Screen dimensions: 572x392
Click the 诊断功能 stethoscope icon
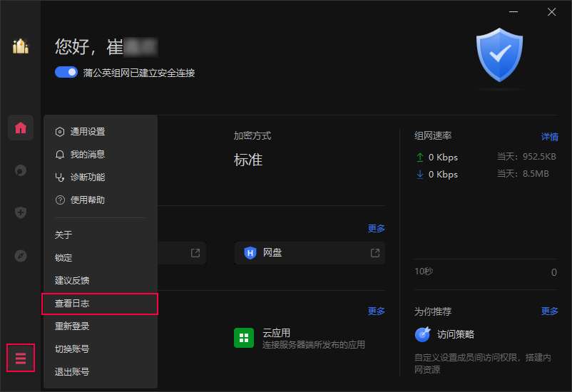(60, 177)
